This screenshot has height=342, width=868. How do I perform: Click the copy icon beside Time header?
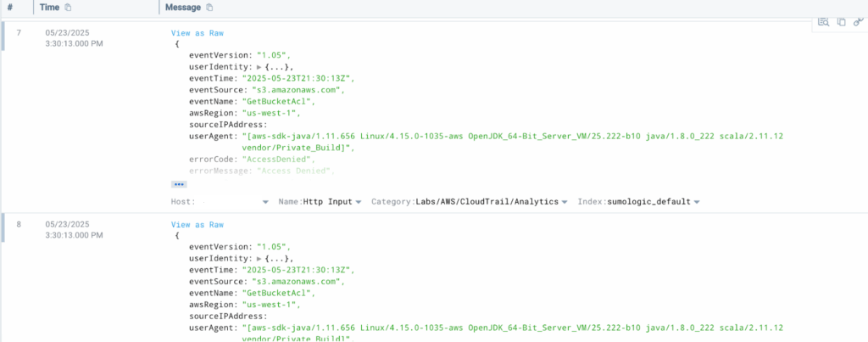coord(68,8)
